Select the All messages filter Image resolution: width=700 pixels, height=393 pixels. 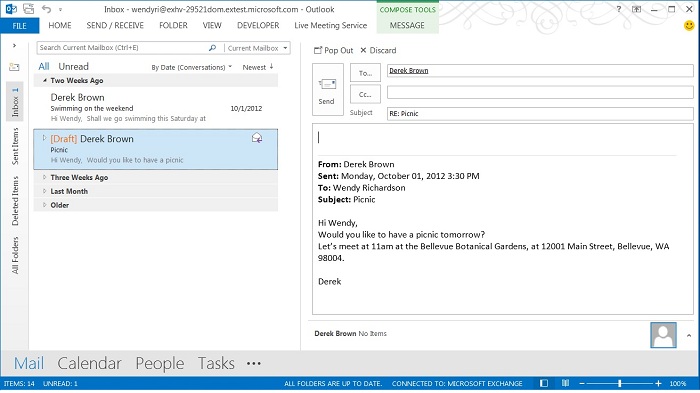[x=44, y=67]
